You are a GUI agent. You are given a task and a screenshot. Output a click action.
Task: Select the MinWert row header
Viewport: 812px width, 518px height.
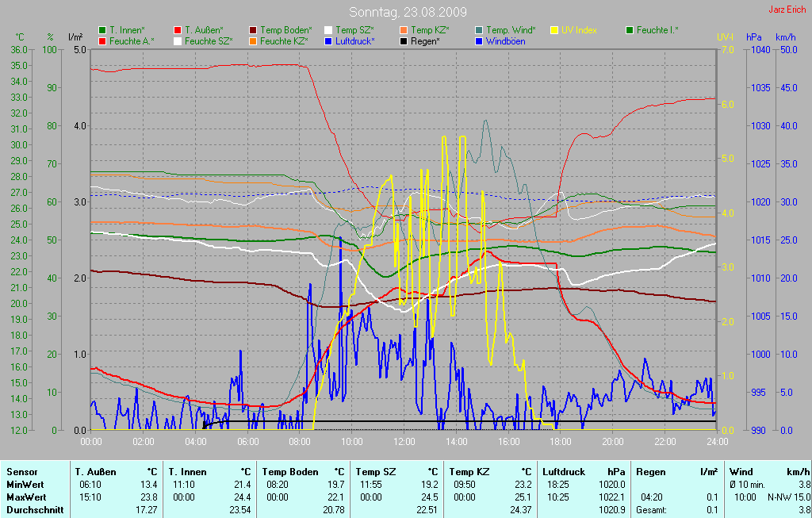pyautogui.click(x=25, y=485)
